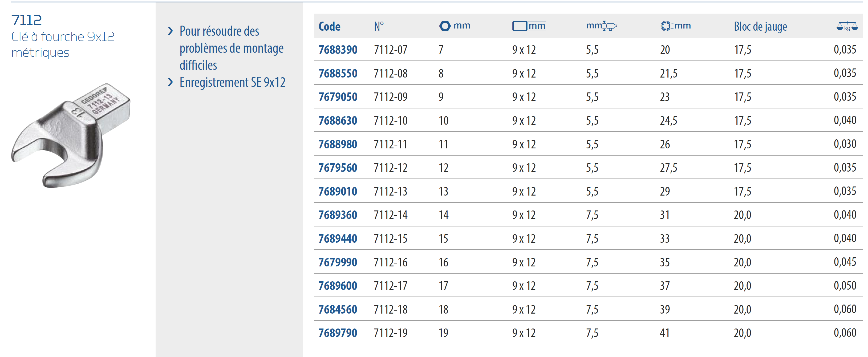This screenshot has width=868, height=357.
Task: Click head diameter value 41 in row 7112-19
Action: [x=665, y=333]
